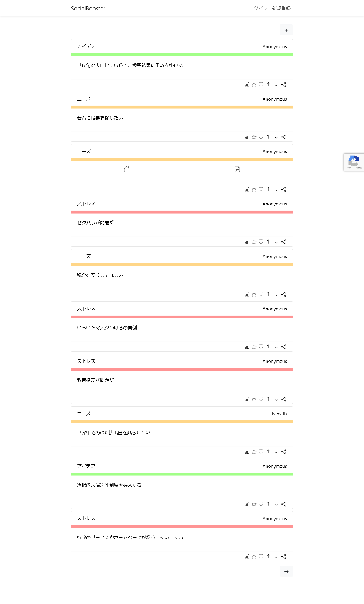Image resolution: width=364 pixels, height=604 pixels.
Task: Downvote the 税金を安くしてほしい post
Action: (x=276, y=294)
